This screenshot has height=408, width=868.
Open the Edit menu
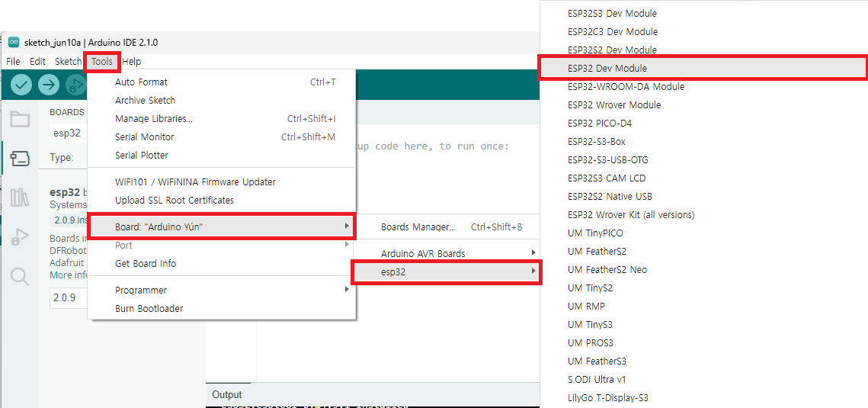pyautogui.click(x=37, y=62)
